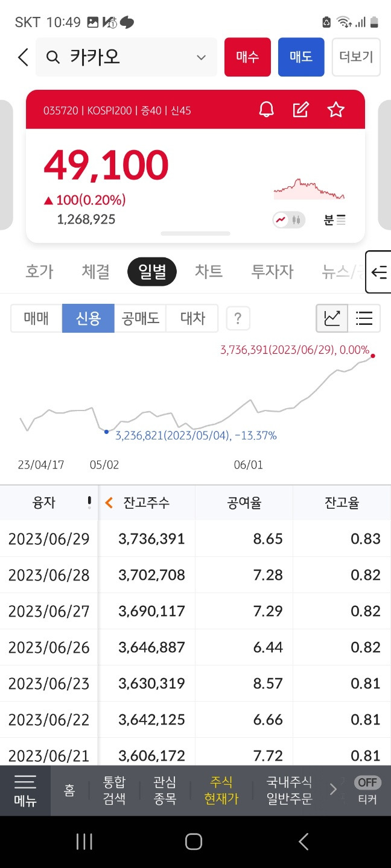
Task: Open 통합검색 in bottom bar
Action: (114, 791)
